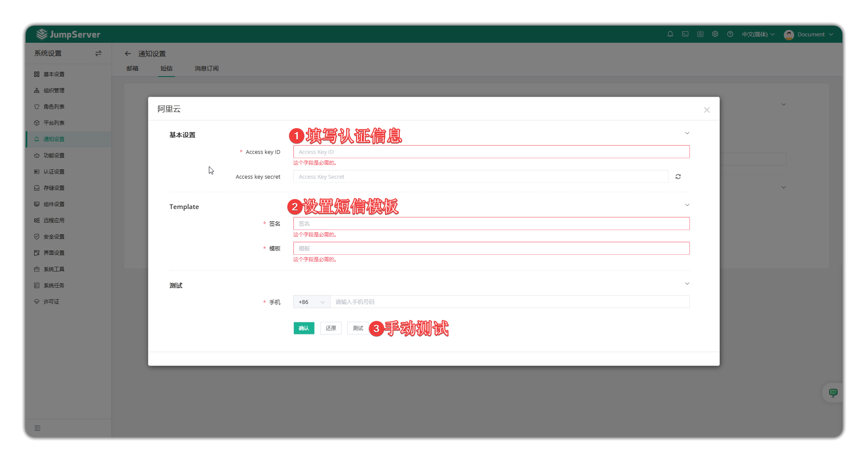The height and width of the screenshot is (454, 868).
Task: Toggle the view switch icon beside 系统设置
Action: [x=98, y=53]
